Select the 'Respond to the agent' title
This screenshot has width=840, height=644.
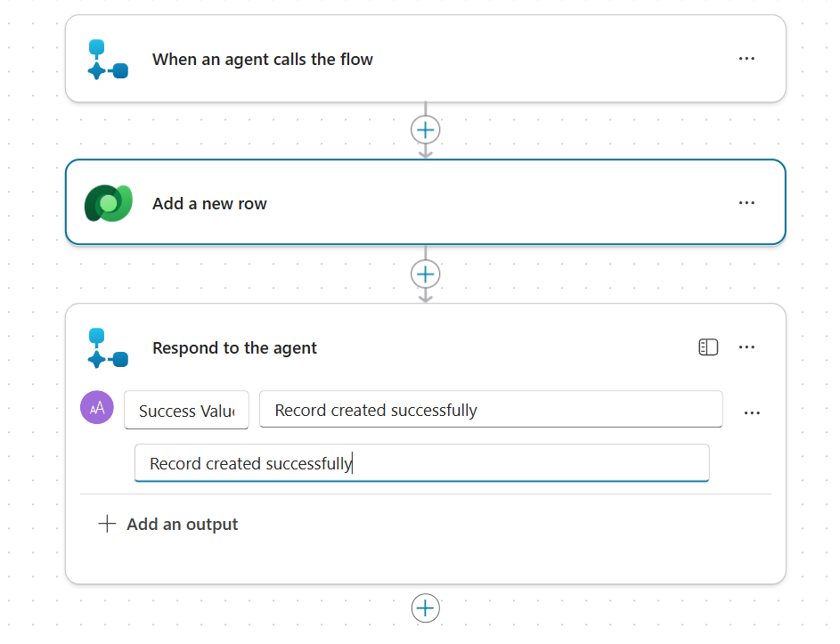point(234,348)
